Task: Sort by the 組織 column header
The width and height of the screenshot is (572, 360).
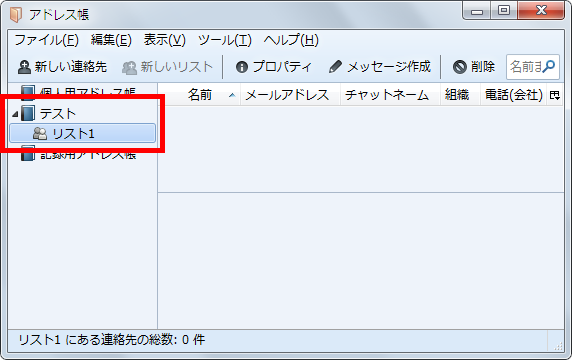Action: [x=460, y=95]
